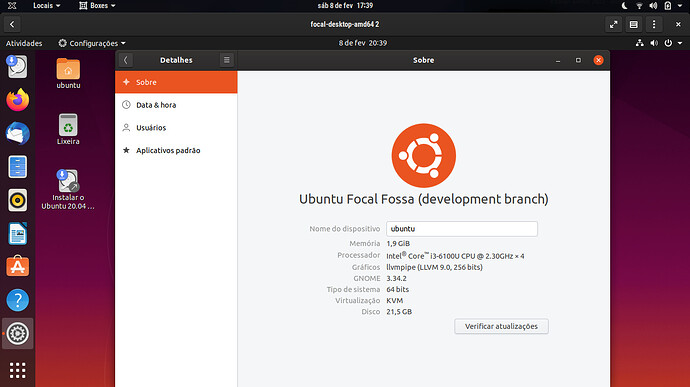Image resolution: width=690 pixels, height=387 pixels.
Task: Click the 21,5 GB disk value
Action: tap(399, 312)
